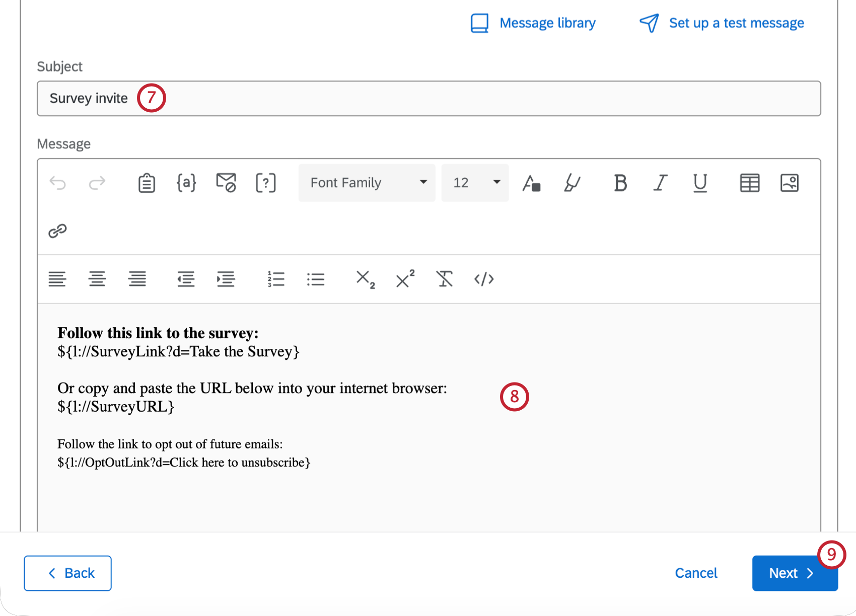Click the insert hyperlink chain icon

click(x=57, y=231)
